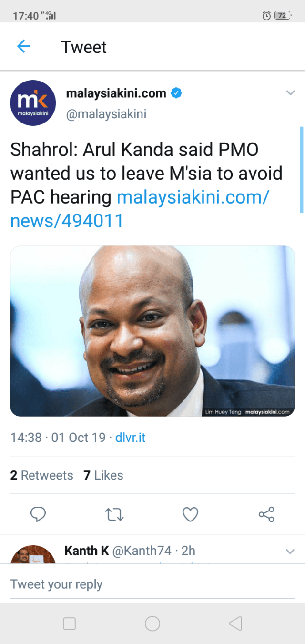
Task: Expand malaysiakini tweet options chevron
Action: (x=290, y=93)
